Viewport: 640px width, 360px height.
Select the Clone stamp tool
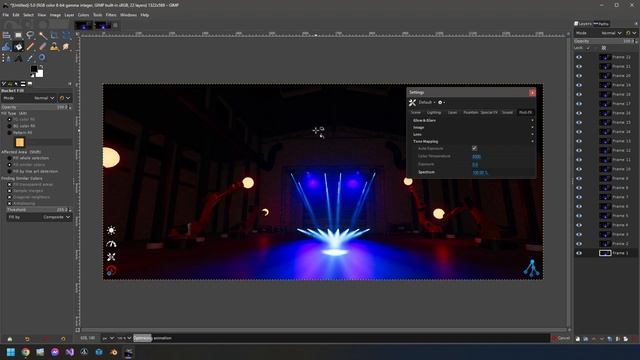tap(54, 47)
